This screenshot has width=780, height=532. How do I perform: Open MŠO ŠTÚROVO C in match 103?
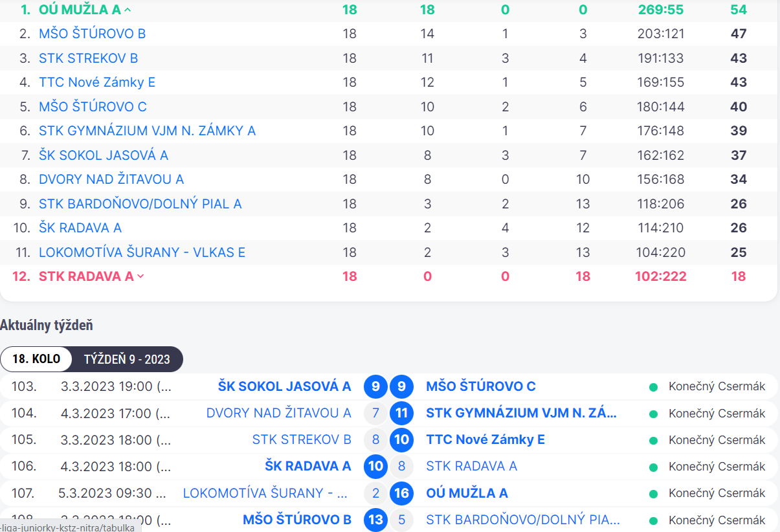coord(481,386)
